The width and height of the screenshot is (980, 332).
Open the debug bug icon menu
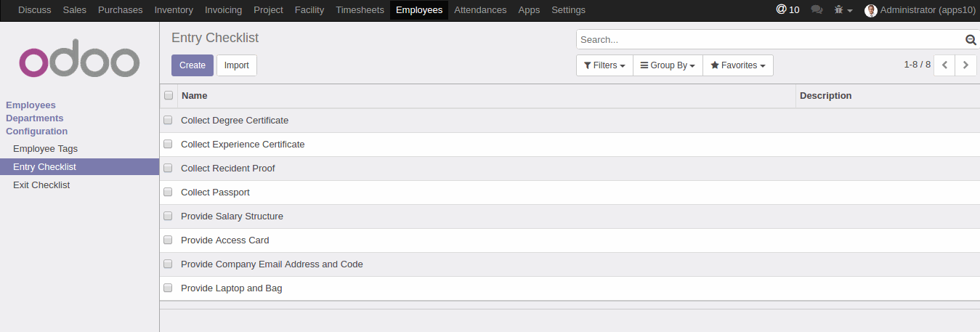pyautogui.click(x=843, y=10)
